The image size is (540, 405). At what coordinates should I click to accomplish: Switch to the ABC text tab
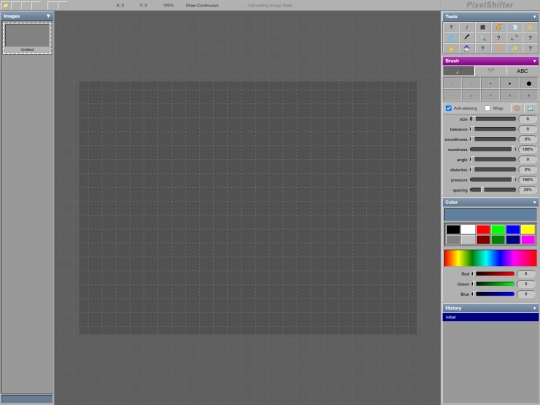[522, 71]
